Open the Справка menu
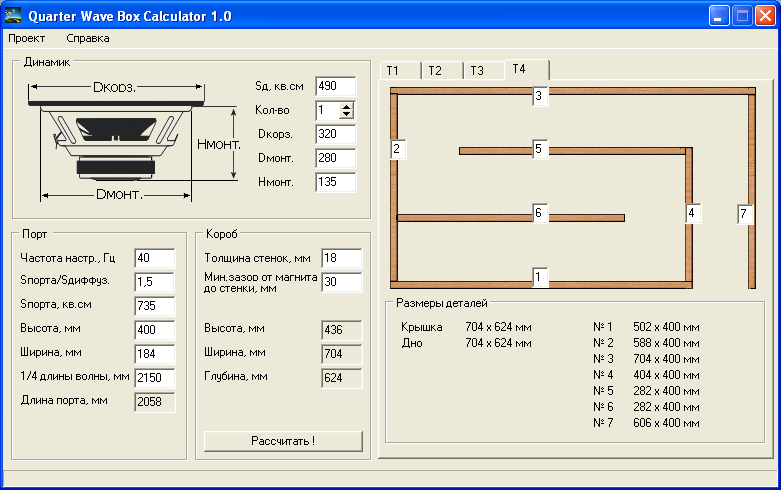This screenshot has width=781, height=490. tap(88, 38)
